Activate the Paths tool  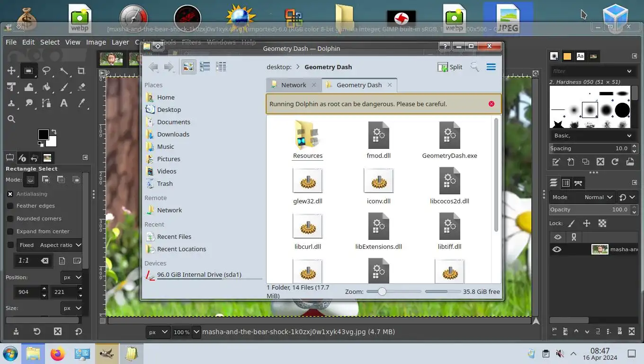tap(46, 103)
